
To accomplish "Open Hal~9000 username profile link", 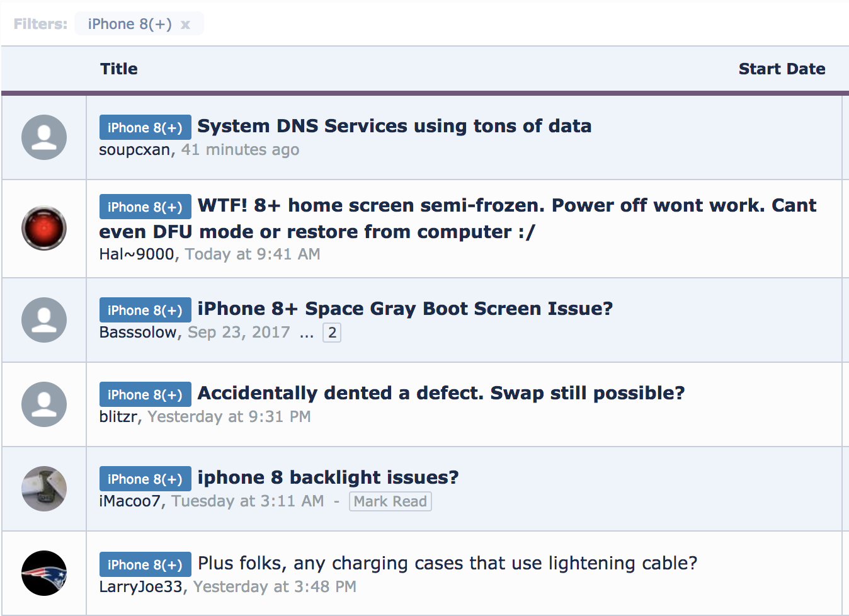I will (x=137, y=254).
